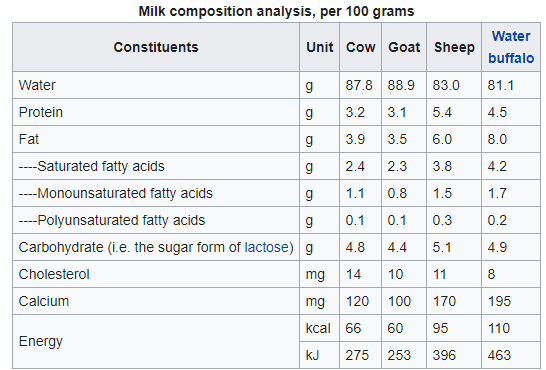Click Water buffalo's calcium value 195
This screenshot has width=546, height=370.
pos(499,301)
